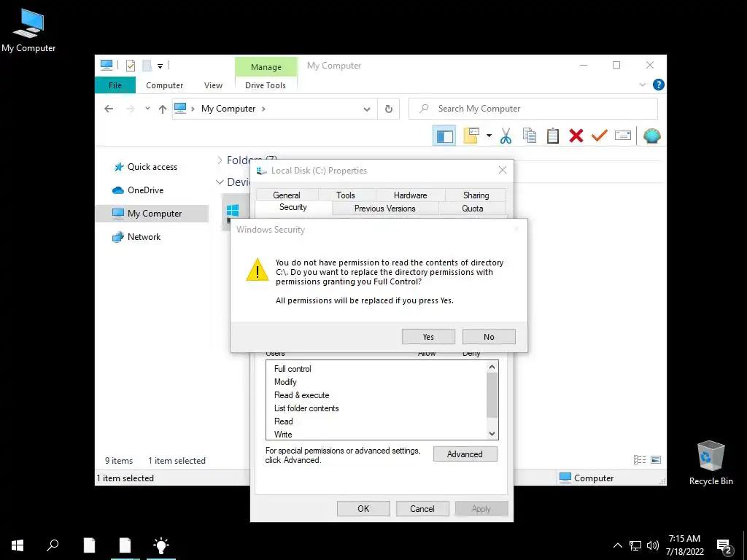Show hidden tray icons chevron

pos(617,545)
